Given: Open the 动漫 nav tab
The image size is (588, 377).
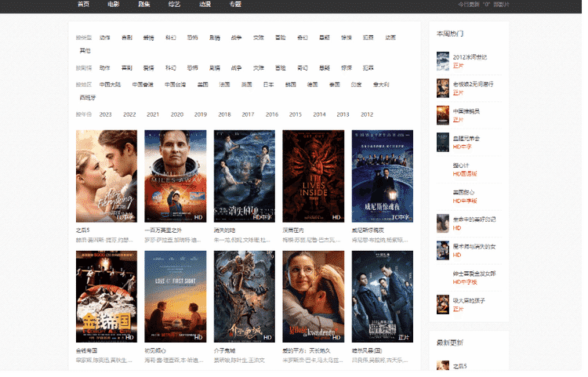Looking at the screenshot, I should (x=205, y=5).
